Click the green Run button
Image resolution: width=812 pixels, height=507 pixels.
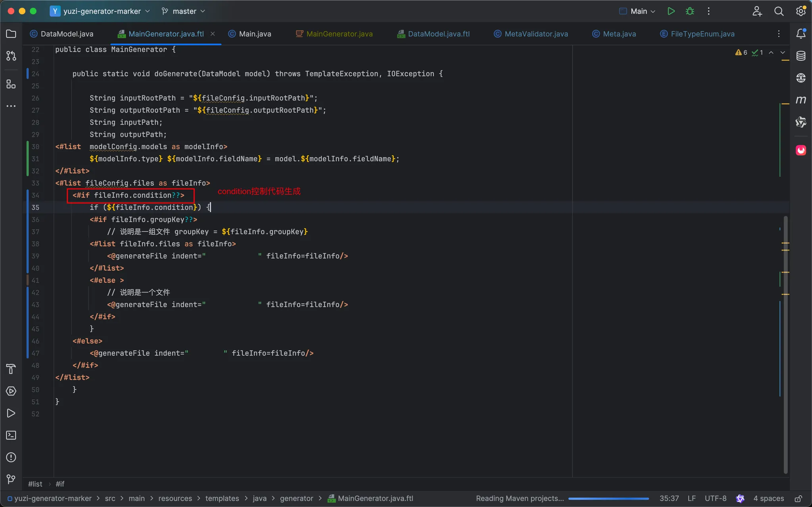click(671, 11)
